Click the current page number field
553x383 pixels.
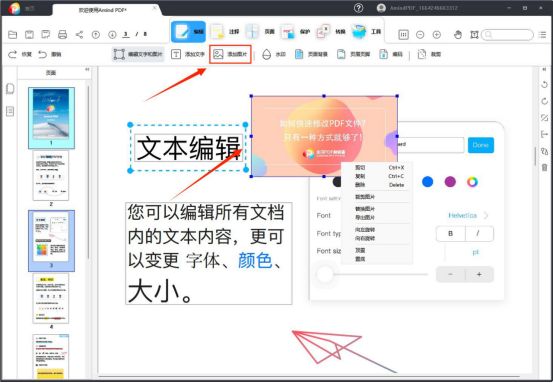point(126,35)
